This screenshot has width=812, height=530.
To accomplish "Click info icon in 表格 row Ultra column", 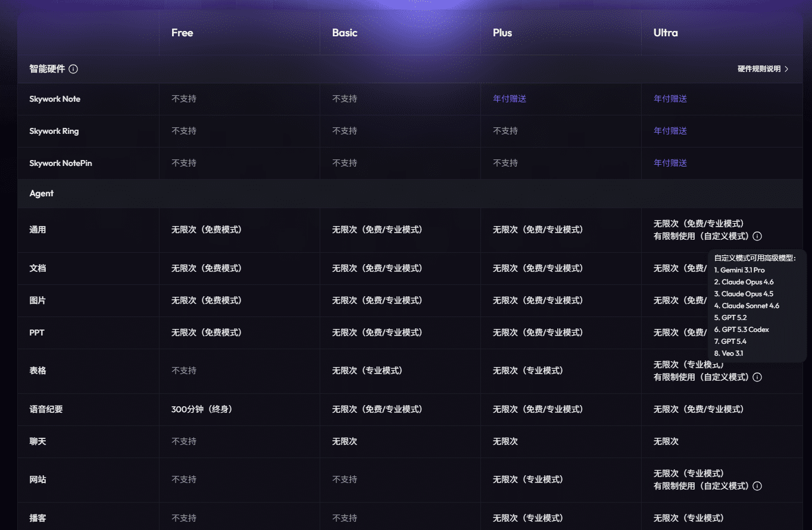I will (x=757, y=377).
